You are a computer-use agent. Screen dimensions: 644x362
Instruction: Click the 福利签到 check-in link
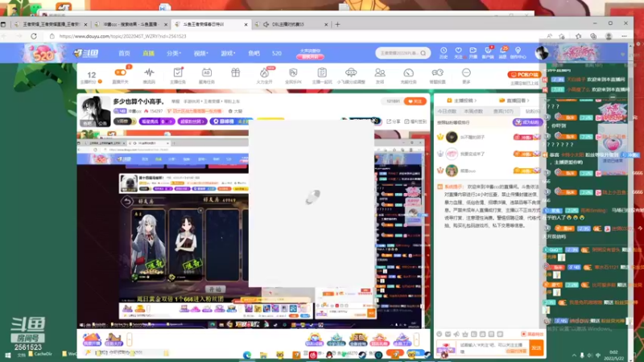pos(415,121)
